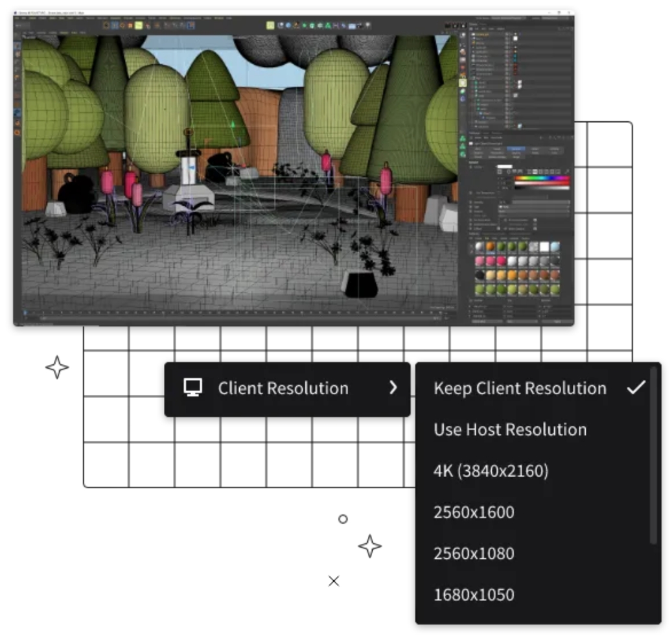Click the checkmark next to Keep Client Resolution
This screenshot has width=672, height=636.
tap(636, 388)
